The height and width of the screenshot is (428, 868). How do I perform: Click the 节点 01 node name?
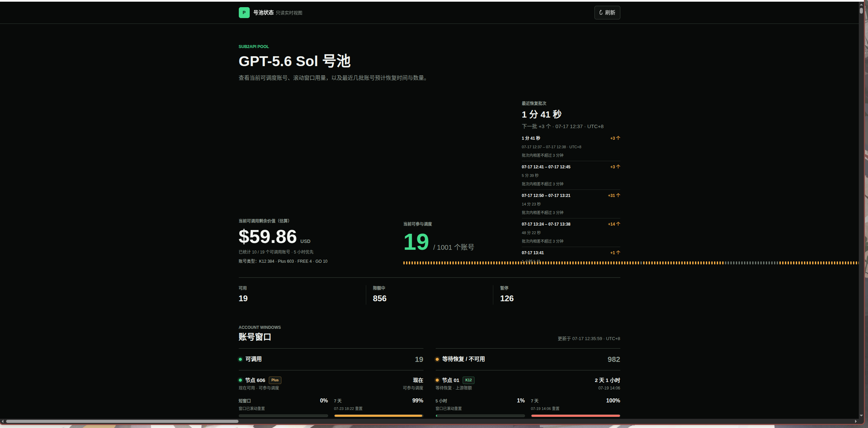pyautogui.click(x=450, y=380)
